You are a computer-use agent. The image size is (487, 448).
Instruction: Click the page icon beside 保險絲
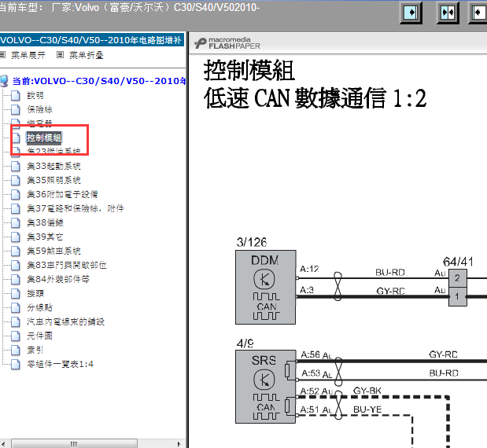tap(16, 109)
